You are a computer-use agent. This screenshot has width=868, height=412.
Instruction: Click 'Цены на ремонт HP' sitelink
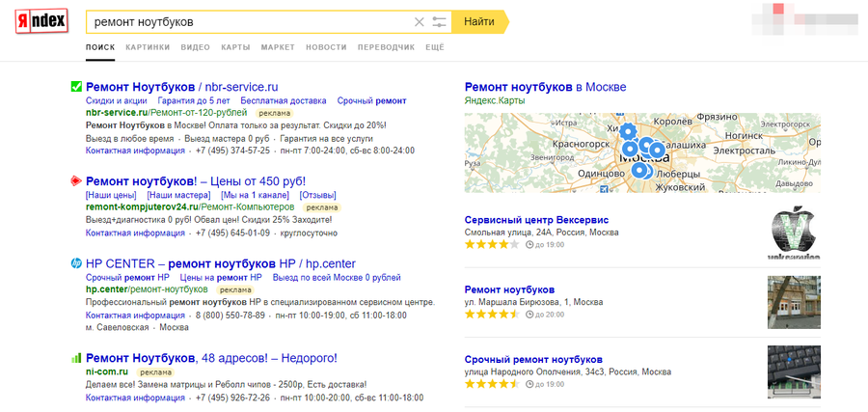[220, 278]
